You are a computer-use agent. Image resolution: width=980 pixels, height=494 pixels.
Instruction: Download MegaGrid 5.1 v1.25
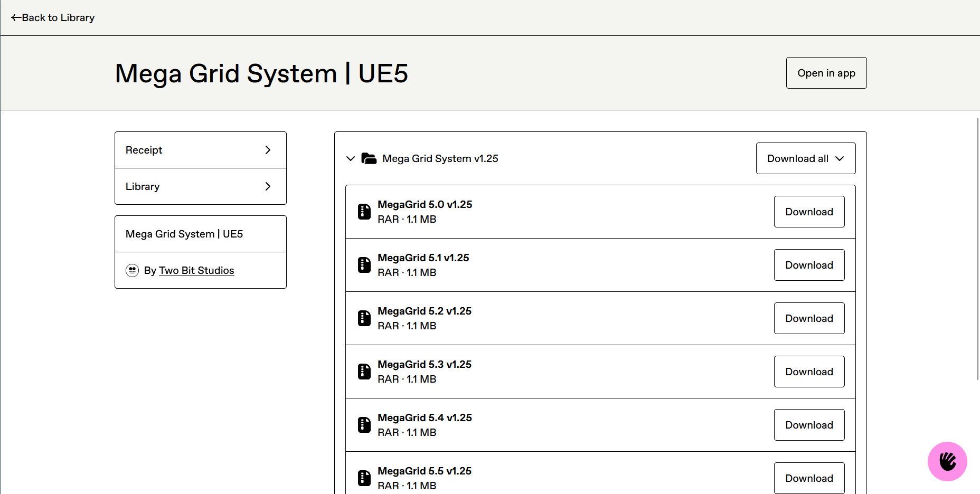click(x=809, y=265)
